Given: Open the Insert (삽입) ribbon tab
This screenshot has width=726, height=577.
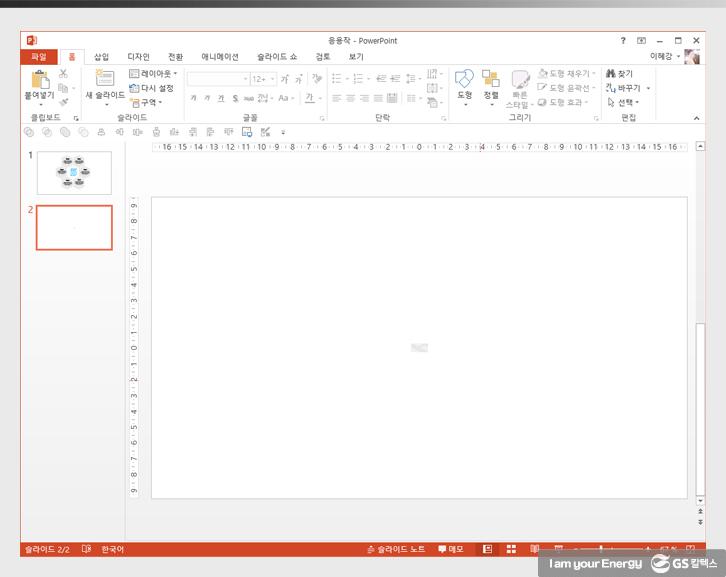Looking at the screenshot, I should pyautogui.click(x=102, y=57).
